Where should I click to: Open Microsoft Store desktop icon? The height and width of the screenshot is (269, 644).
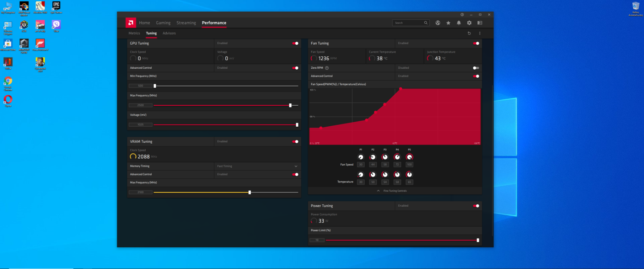coord(8,45)
